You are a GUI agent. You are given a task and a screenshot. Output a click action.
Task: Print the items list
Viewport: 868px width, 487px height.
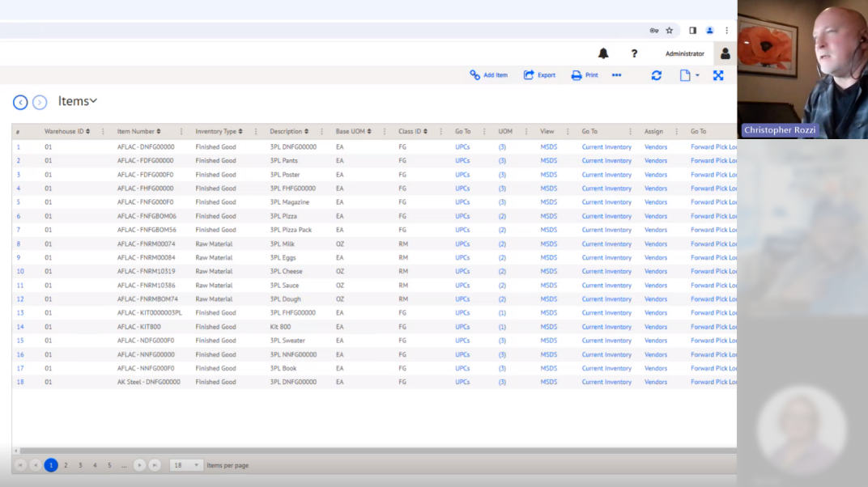[x=585, y=75]
